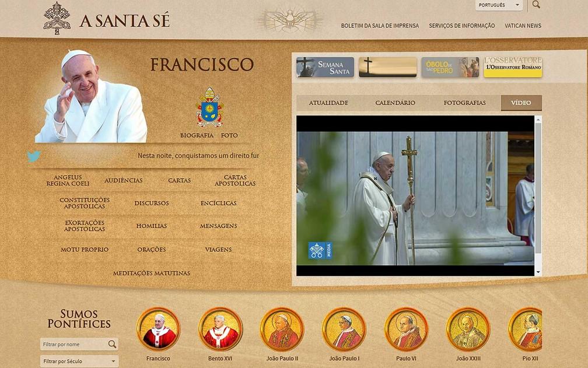Select the Francisco pontiff medallion
The image size is (588, 368).
158,329
